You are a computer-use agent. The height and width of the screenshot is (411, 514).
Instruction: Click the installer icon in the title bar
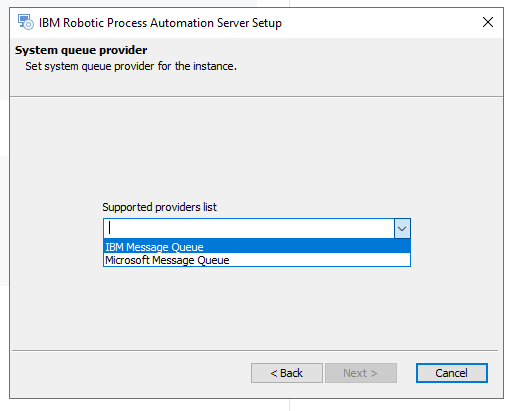click(26, 22)
